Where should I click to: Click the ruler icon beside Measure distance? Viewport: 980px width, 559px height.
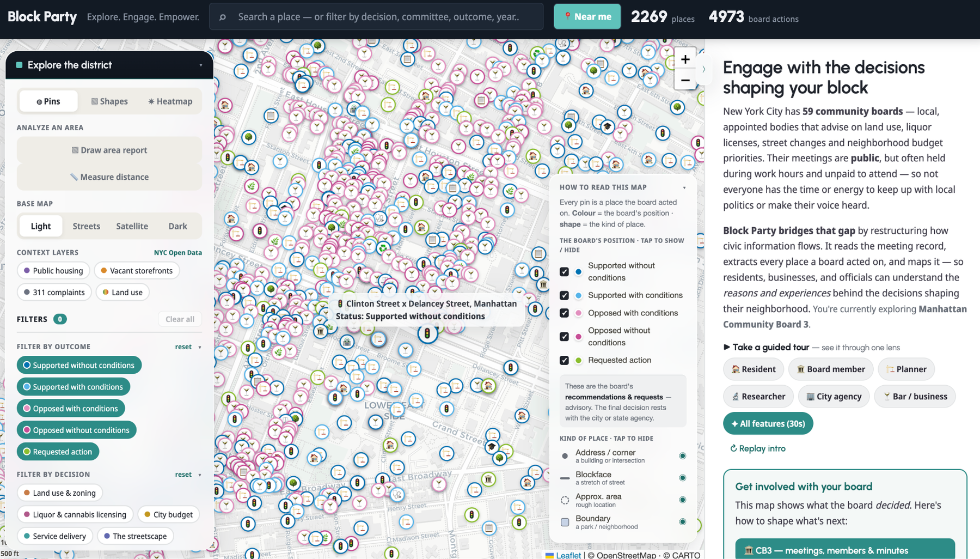[74, 177]
